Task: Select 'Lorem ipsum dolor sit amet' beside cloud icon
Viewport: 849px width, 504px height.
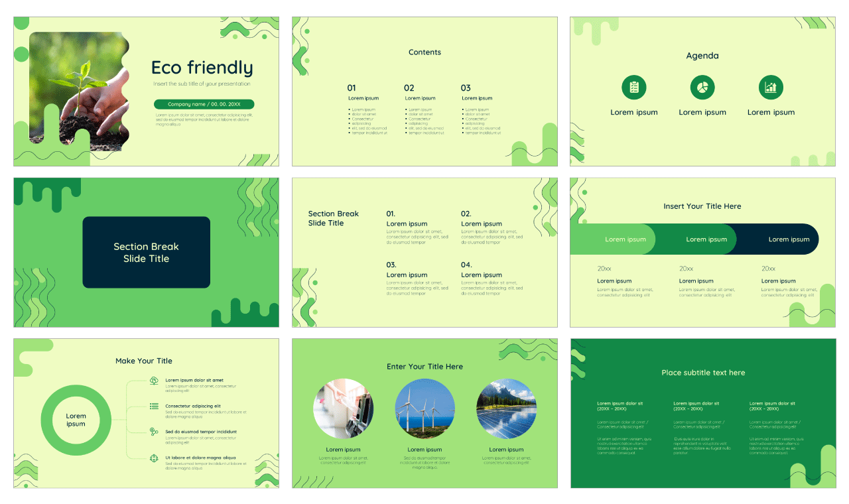Action: tap(194, 380)
